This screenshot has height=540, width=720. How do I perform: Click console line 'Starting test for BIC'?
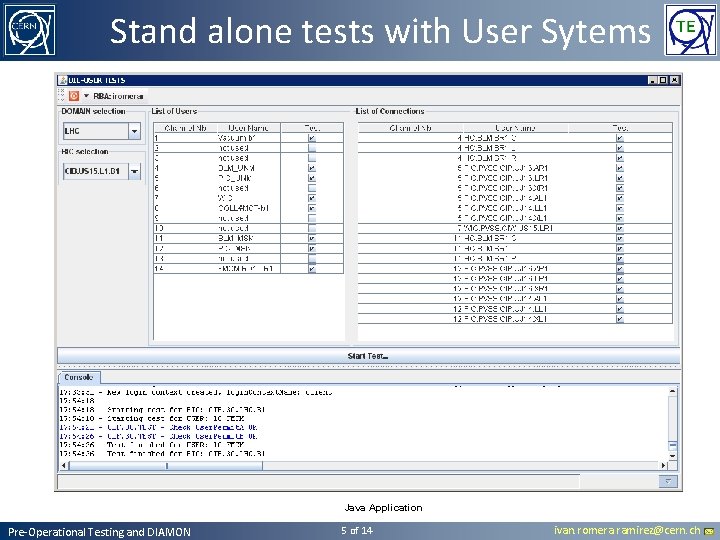tap(162, 410)
